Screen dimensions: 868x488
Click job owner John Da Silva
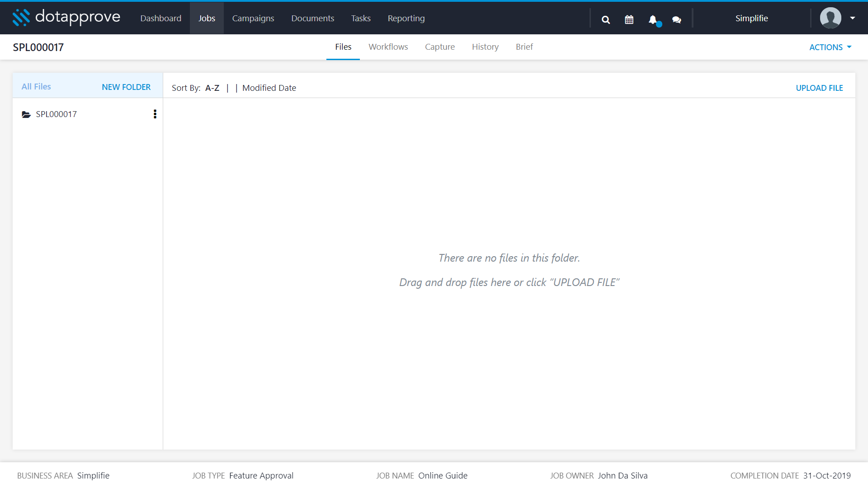click(623, 475)
